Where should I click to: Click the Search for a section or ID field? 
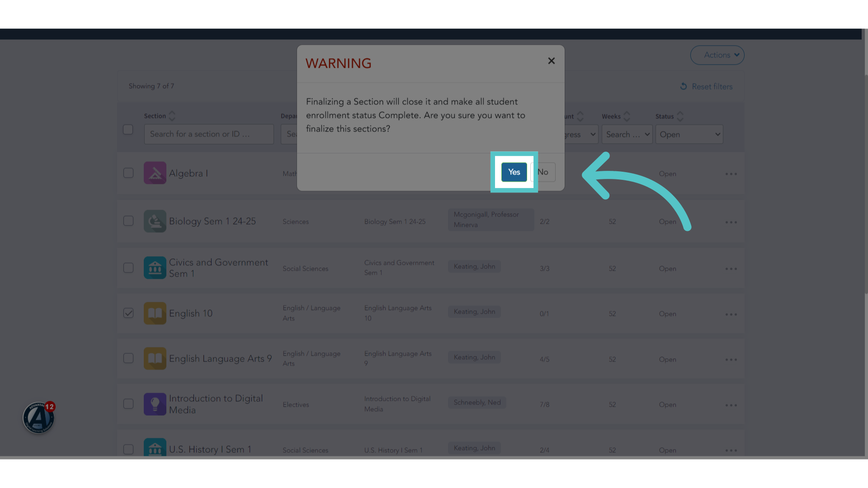pyautogui.click(x=209, y=134)
